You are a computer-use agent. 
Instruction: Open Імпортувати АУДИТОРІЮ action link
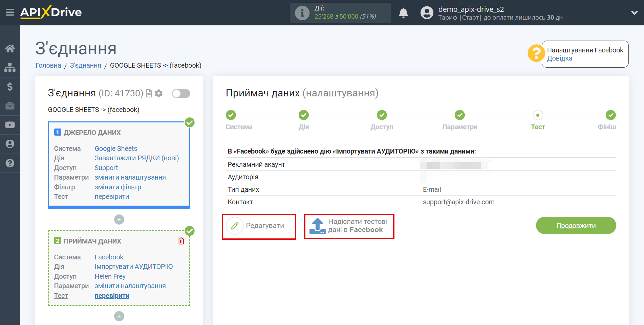[x=134, y=266]
